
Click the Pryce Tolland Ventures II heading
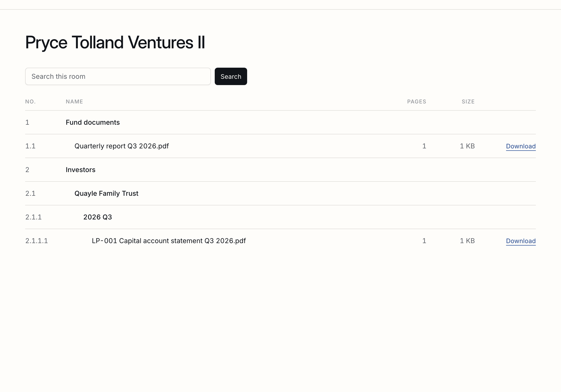point(115,42)
